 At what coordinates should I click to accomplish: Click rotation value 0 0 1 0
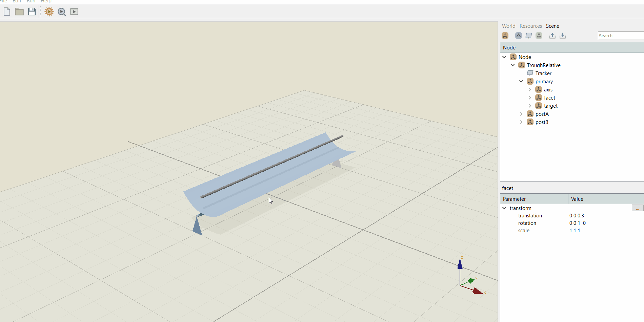[x=578, y=223]
